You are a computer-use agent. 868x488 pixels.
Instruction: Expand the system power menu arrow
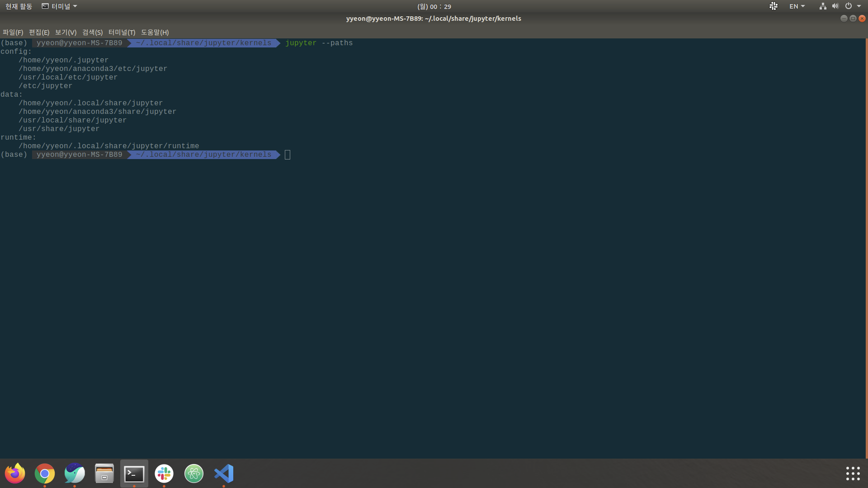click(859, 6)
